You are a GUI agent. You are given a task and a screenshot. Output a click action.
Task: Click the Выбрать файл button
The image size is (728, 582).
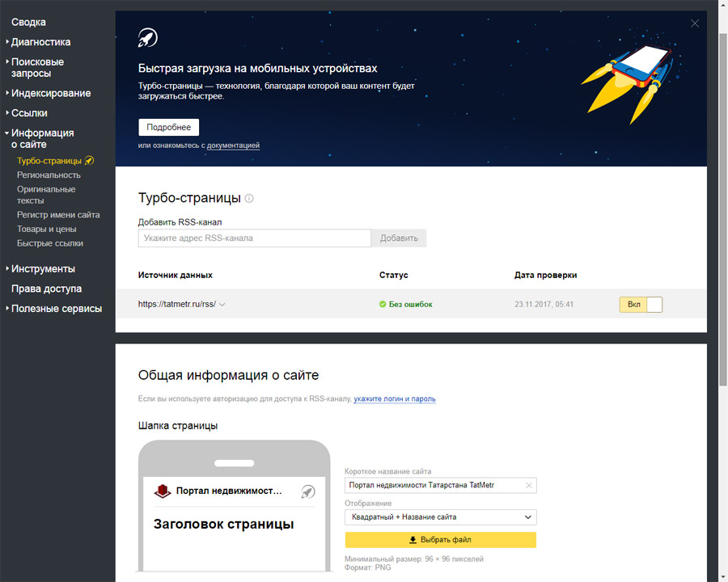pos(441,540)
